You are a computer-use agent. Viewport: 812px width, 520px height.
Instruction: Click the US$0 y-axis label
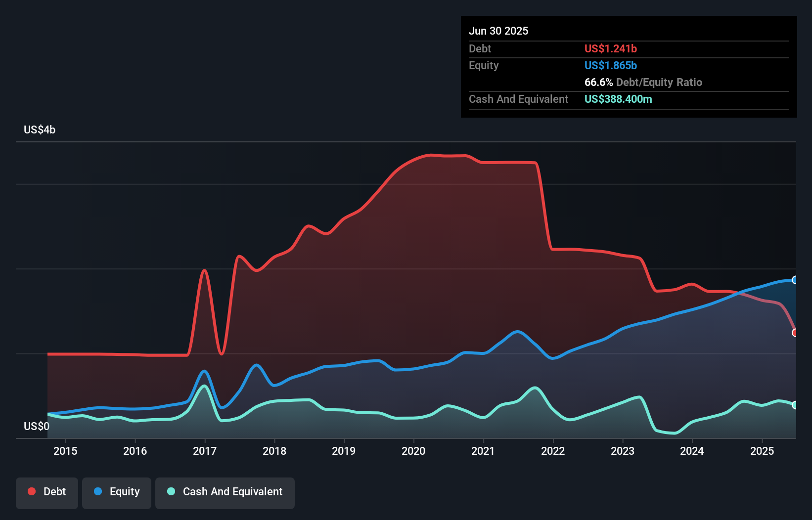(x=37, y=426)
